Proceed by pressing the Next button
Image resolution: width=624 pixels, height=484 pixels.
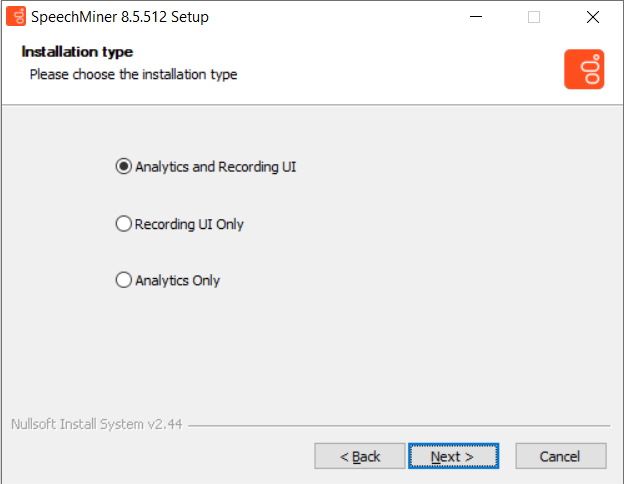pos(453,456)
